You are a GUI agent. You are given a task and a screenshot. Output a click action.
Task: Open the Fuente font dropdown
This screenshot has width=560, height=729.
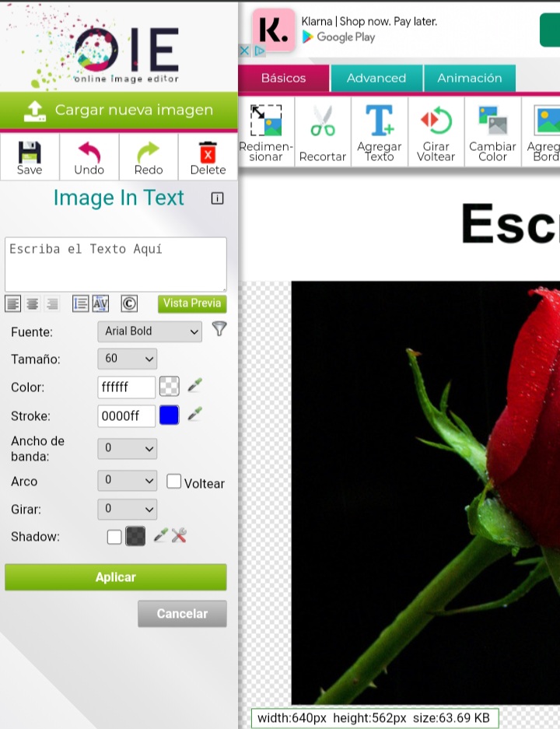(149, 331)
